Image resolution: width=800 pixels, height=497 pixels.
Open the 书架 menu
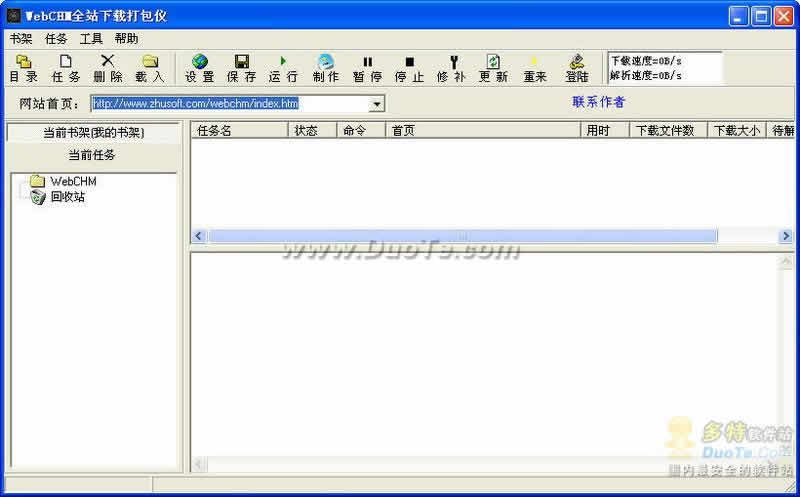coord(21,39)
